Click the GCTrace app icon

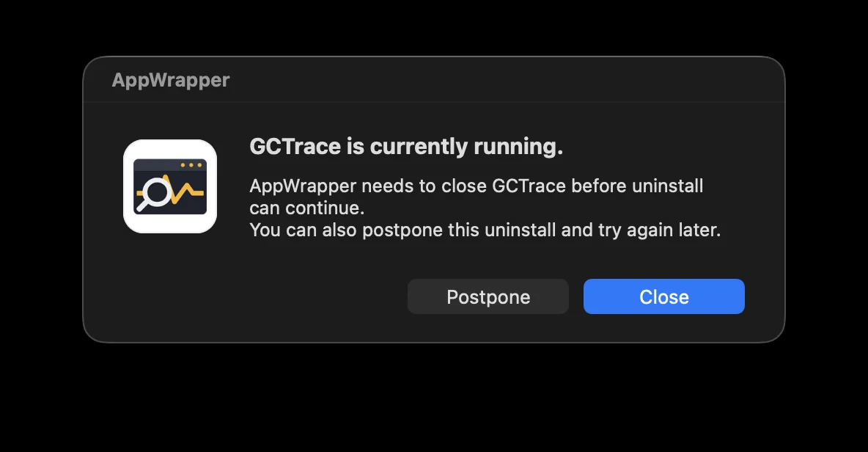pos(170,186)
